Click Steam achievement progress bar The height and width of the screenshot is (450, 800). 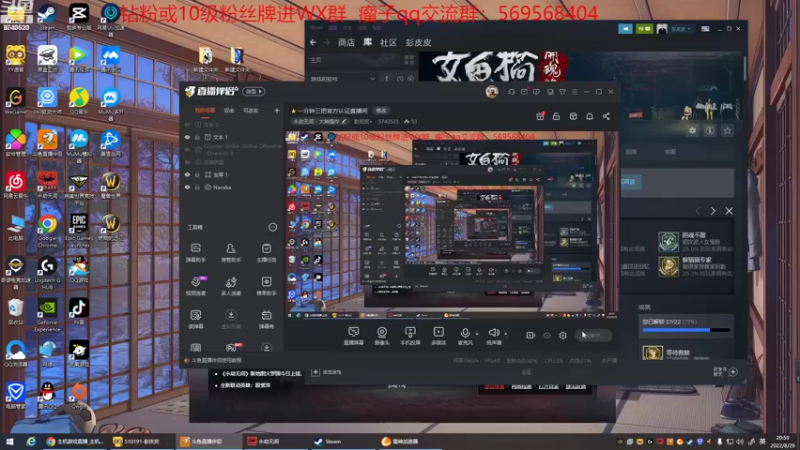point(686,330)
